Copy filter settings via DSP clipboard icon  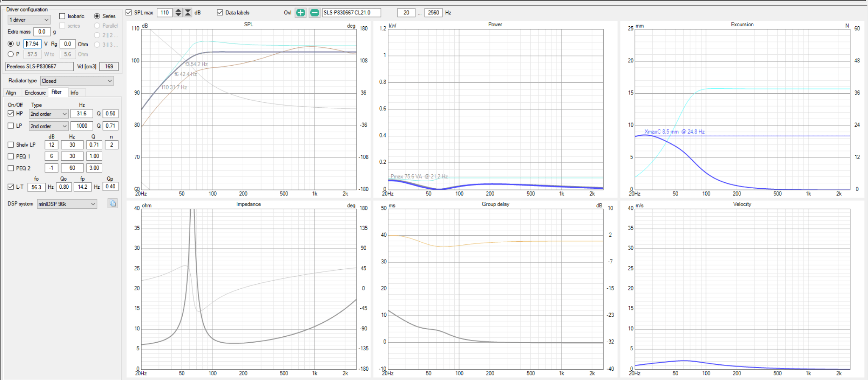[x=112, y=204]
